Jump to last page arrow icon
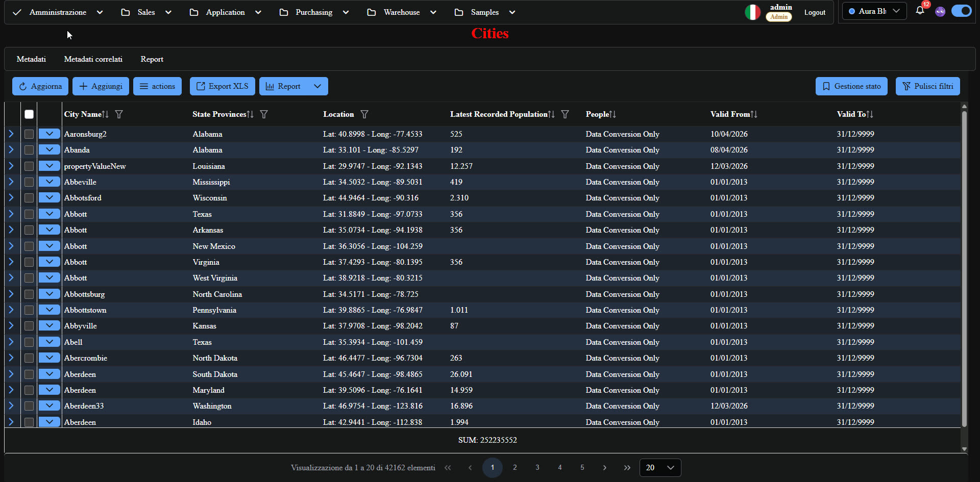The image size is (980, 482). 627,468
